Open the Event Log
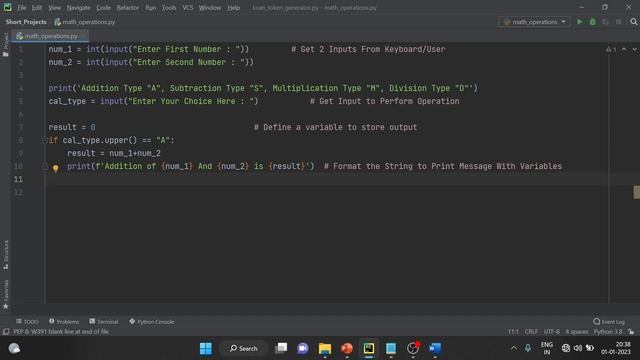Screen dimensions: 640x360 (609, 322)
